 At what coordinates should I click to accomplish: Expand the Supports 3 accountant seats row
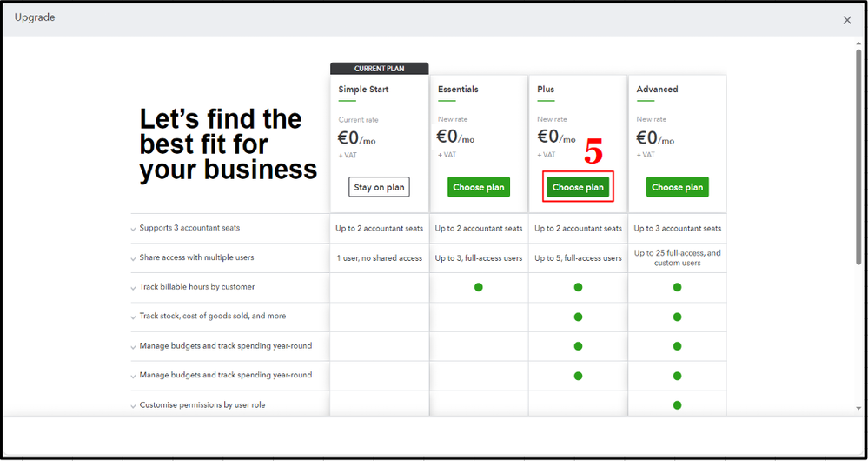[x=134, y=229]
